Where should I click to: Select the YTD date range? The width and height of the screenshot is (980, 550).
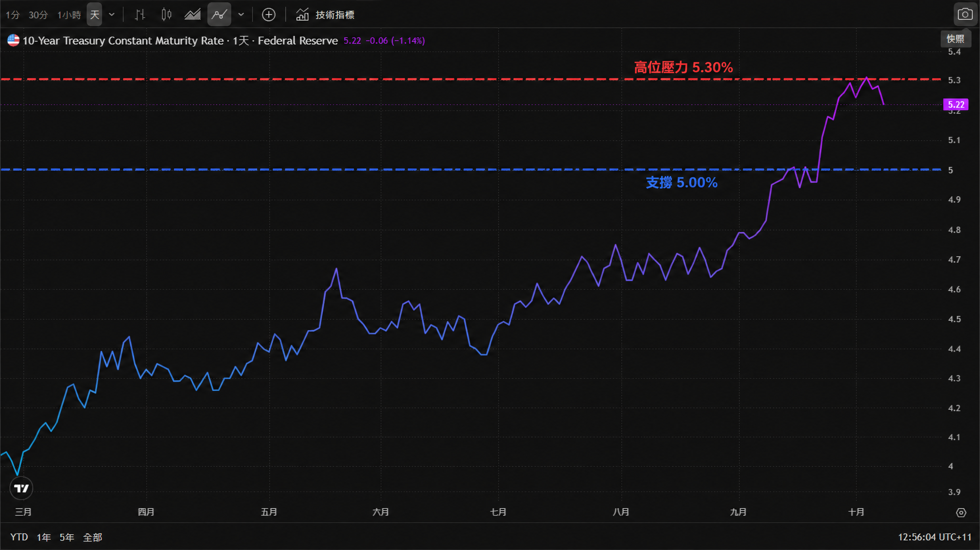(19, 537)
